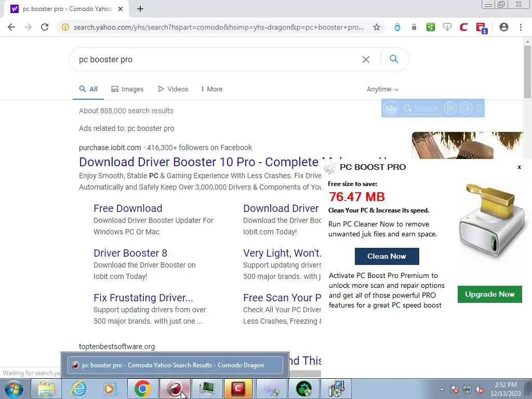Click the muted volume tray icon

tap(480, 390)
